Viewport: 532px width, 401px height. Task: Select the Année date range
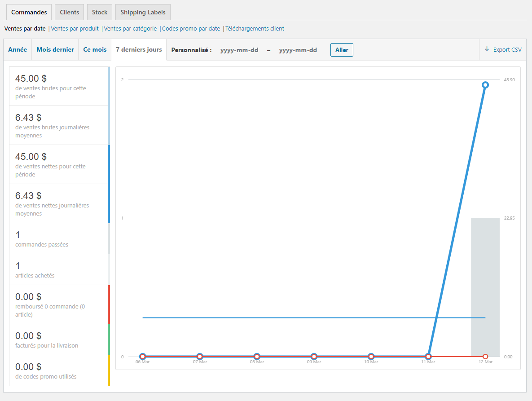point(18,49)
